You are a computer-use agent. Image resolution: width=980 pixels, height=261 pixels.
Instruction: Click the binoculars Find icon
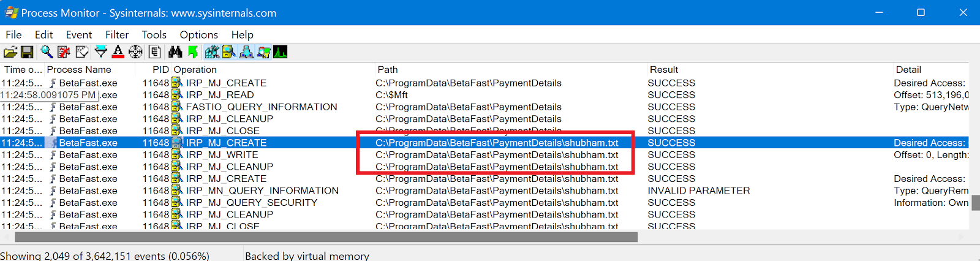click(175, 52)
